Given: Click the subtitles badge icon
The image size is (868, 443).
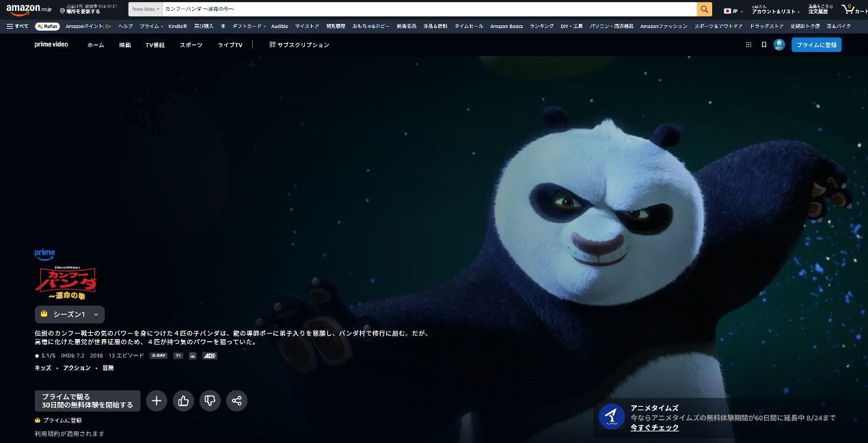Looking at the screenshot, I should [x=193, y=355].
